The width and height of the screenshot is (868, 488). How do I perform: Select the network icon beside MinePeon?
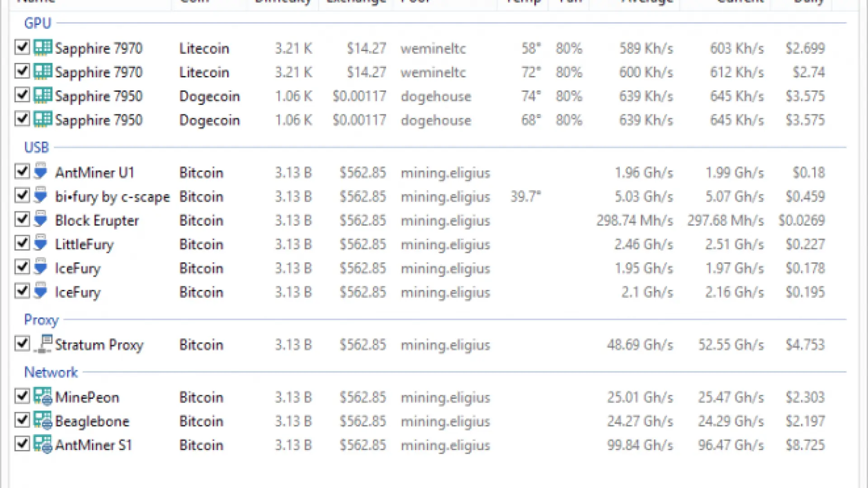(x=43, y=397)
